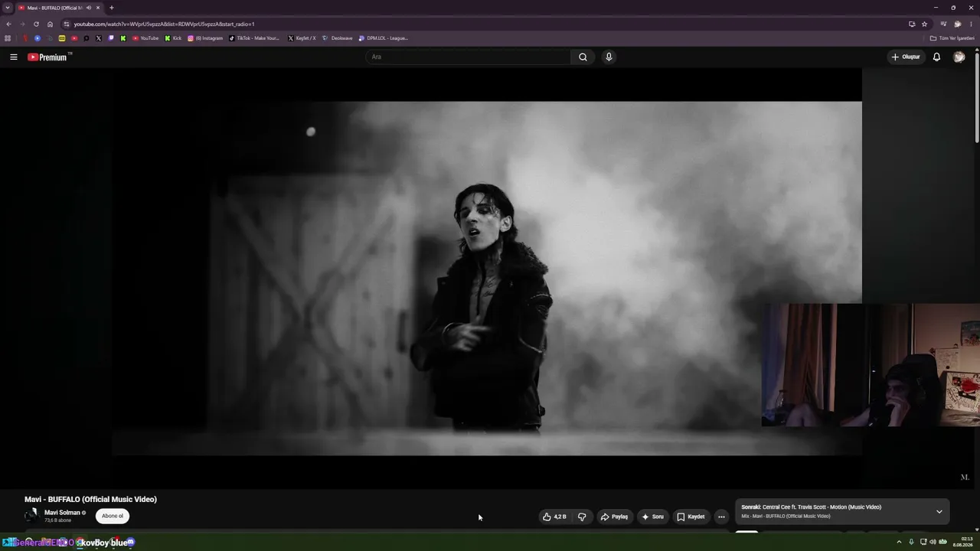Like the video showing 4,2 B
This screenshot has width=980, height=551.
pyautogui.click(x=554, y=517)
